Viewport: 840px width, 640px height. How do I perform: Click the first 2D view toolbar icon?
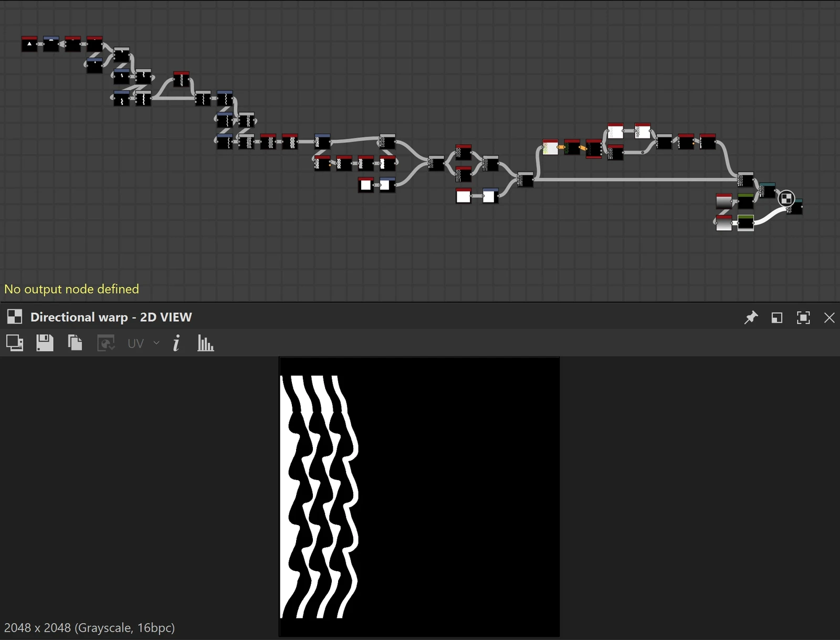[x=15, y=343]
